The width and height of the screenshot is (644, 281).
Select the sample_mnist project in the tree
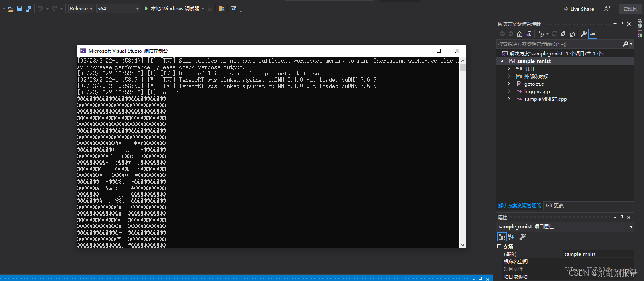[x=534, y=61]
